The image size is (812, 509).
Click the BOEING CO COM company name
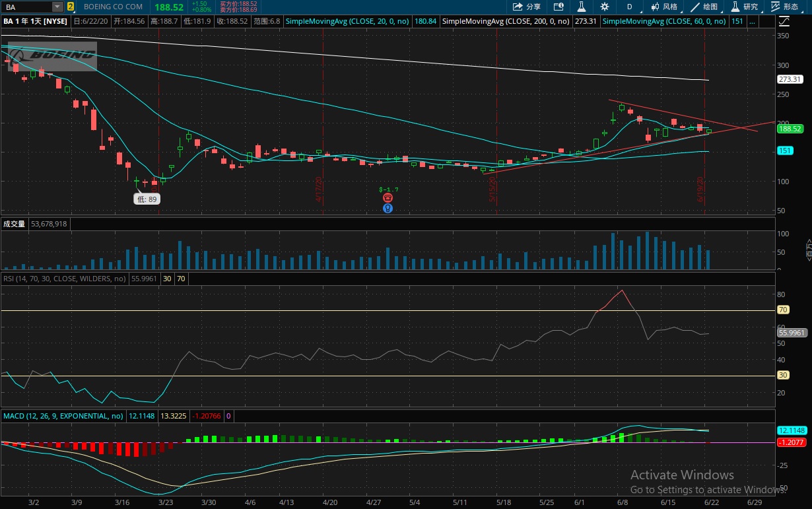click(x=113, y=7)
